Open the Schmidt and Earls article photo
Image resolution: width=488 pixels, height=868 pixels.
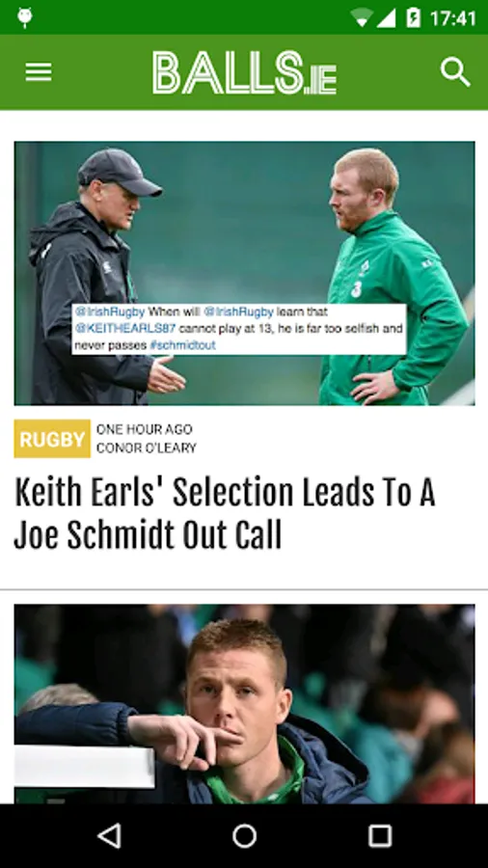click(245, 273)
